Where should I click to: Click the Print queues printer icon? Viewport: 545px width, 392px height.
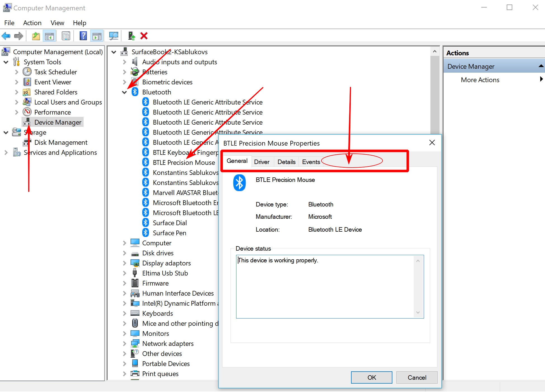click(135, 374)
